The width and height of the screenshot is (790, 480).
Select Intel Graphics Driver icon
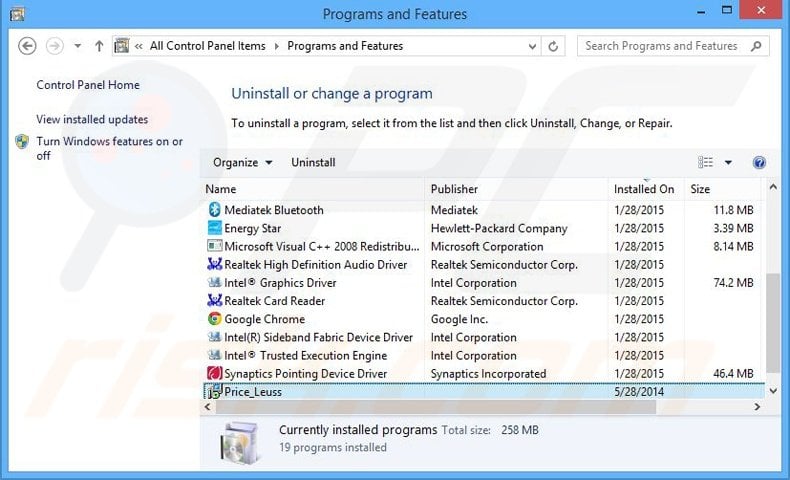(x=215, y=282)
